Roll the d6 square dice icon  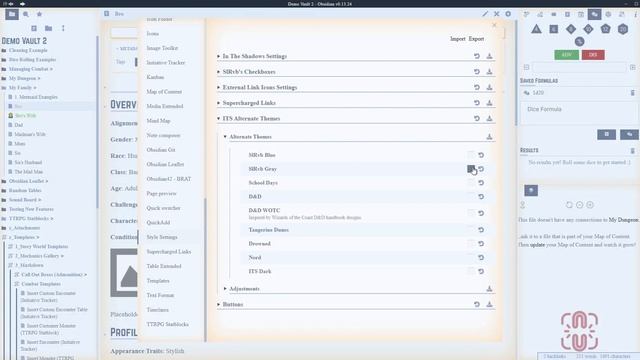pyautogui.click(x=553, y=29)
